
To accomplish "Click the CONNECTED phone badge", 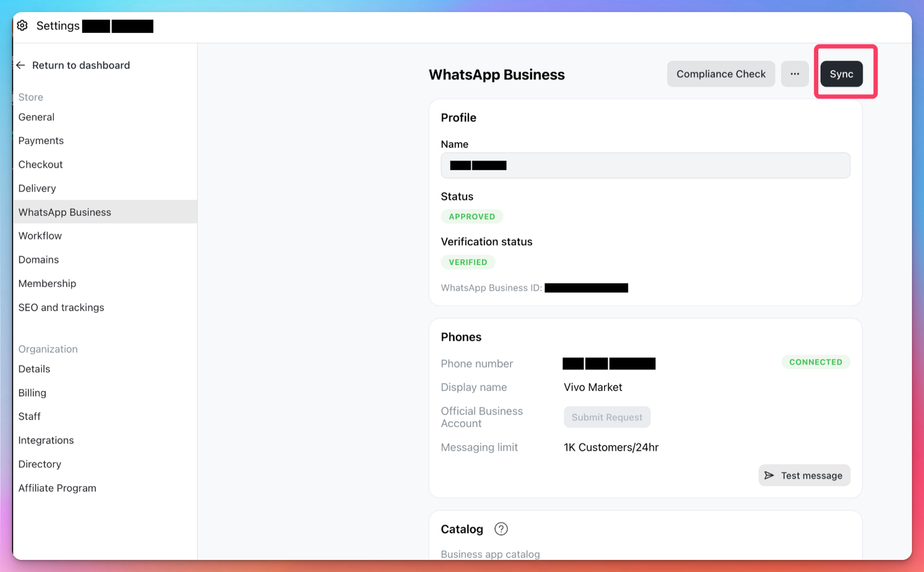I will coord(815,362).
